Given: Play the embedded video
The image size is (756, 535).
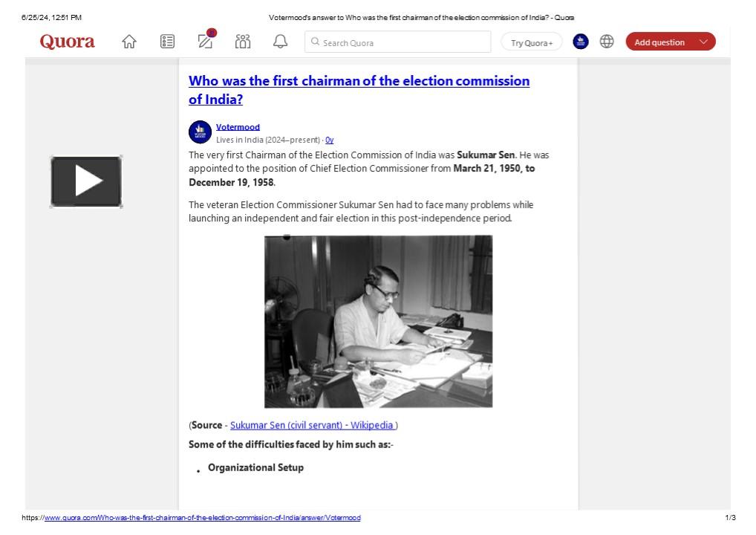Looking at the screenshot, I should click(86, 181).
